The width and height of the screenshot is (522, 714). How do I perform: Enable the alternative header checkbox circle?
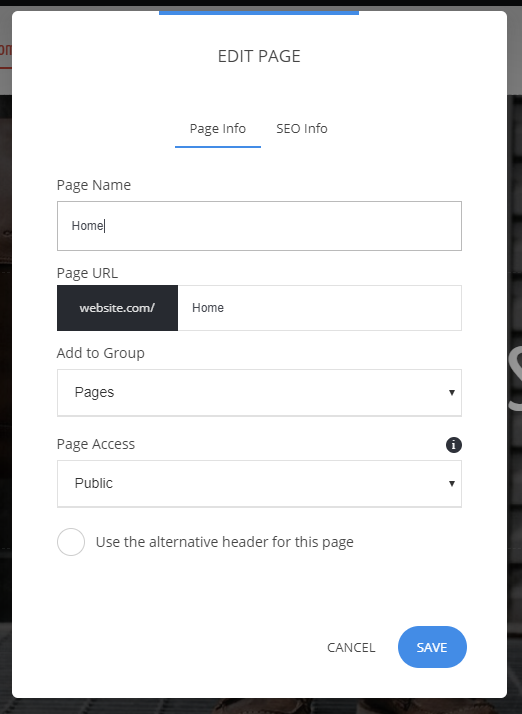[x=71, y=542]
